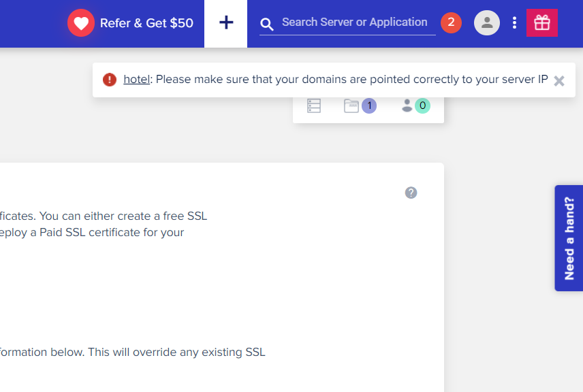Click the applications count badge showing 1
The width and height of the screenshot is (583, 392).
click(x=368, y=105)
